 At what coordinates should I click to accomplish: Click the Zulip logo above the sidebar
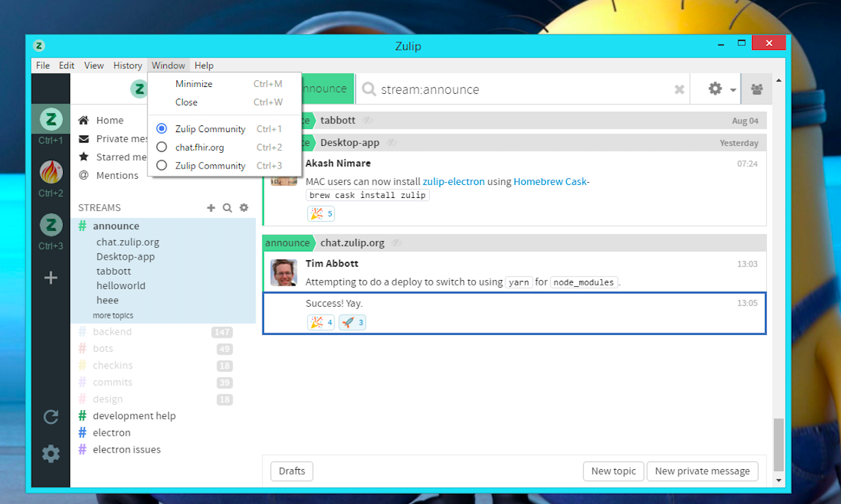coord(139,89)
